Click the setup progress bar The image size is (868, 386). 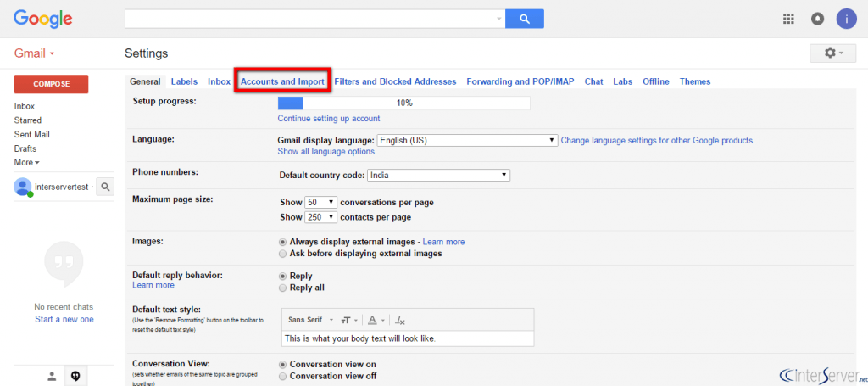pyautogui.click(x=404, y=103)
